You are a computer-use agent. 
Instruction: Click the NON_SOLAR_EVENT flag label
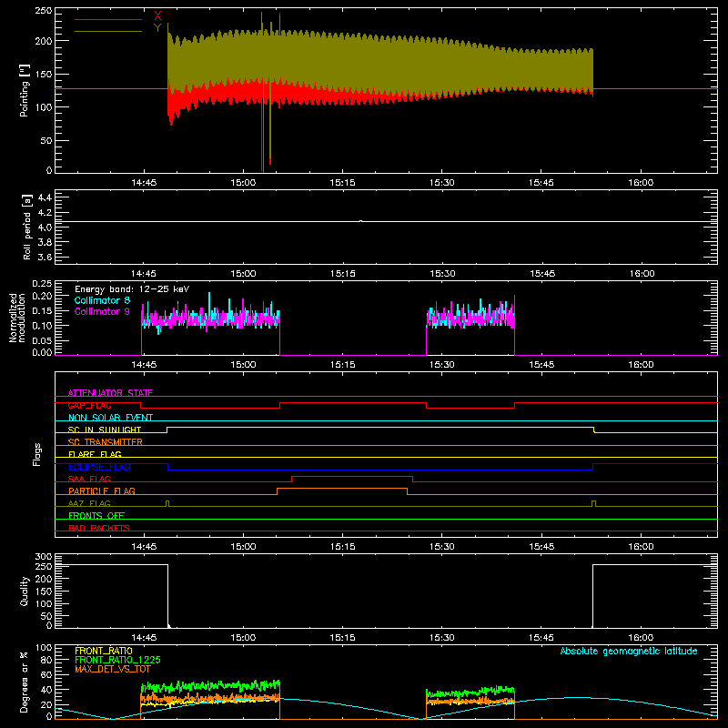click(110, 418)
